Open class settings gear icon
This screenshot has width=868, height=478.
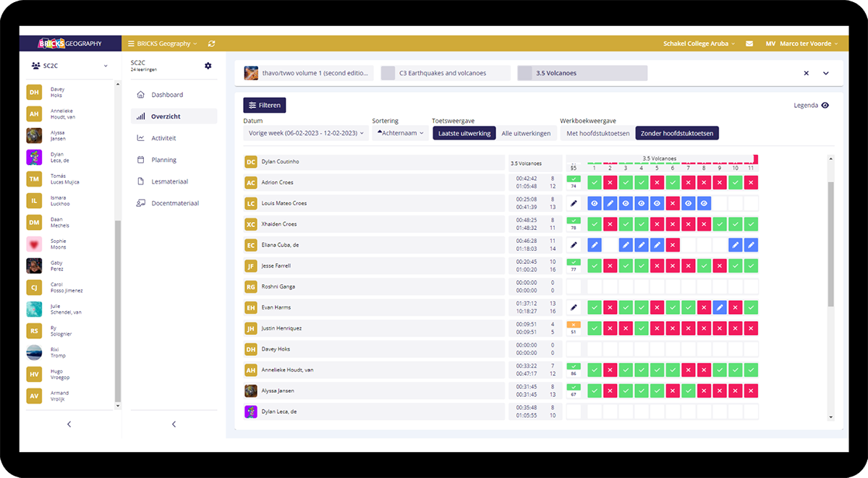(x=208, y=66)
